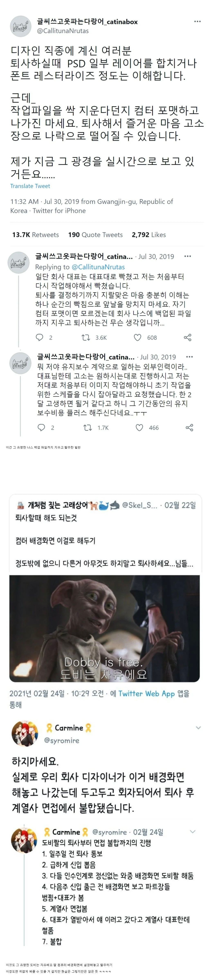Open the Dobby is free image
Image resolution: width=209 pixels, height=980 pixels.
coord(104,628)
